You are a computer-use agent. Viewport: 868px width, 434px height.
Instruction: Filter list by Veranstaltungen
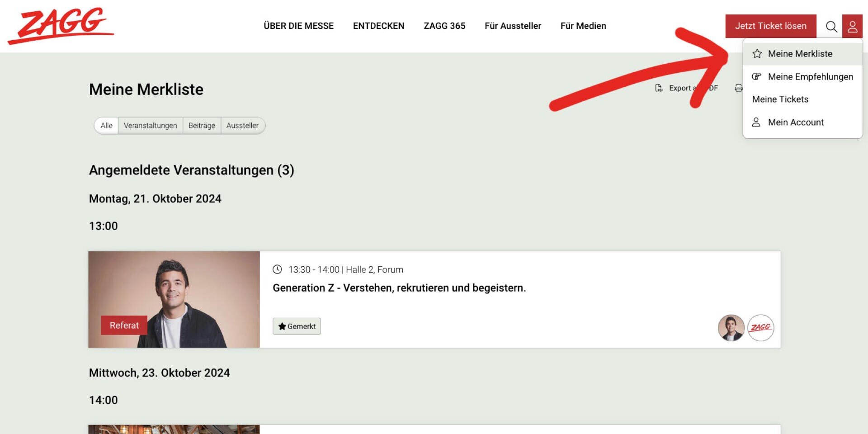tap(150, 126)
